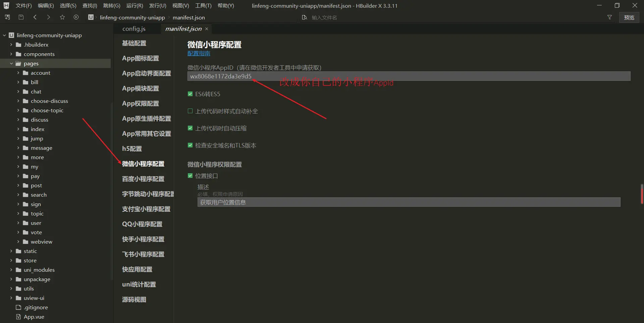644x323 pixels.
Task: Open 源码视图 section
Action: click(134, 300)
